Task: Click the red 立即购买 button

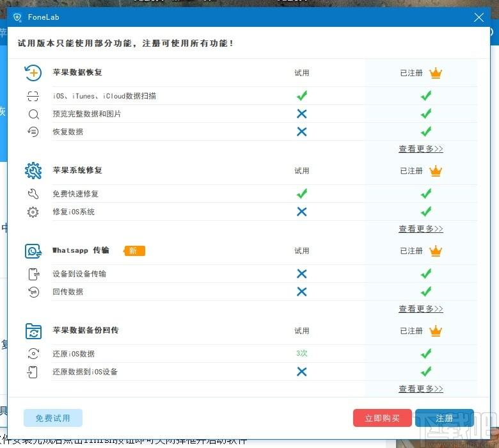Action: coord(382,418)
